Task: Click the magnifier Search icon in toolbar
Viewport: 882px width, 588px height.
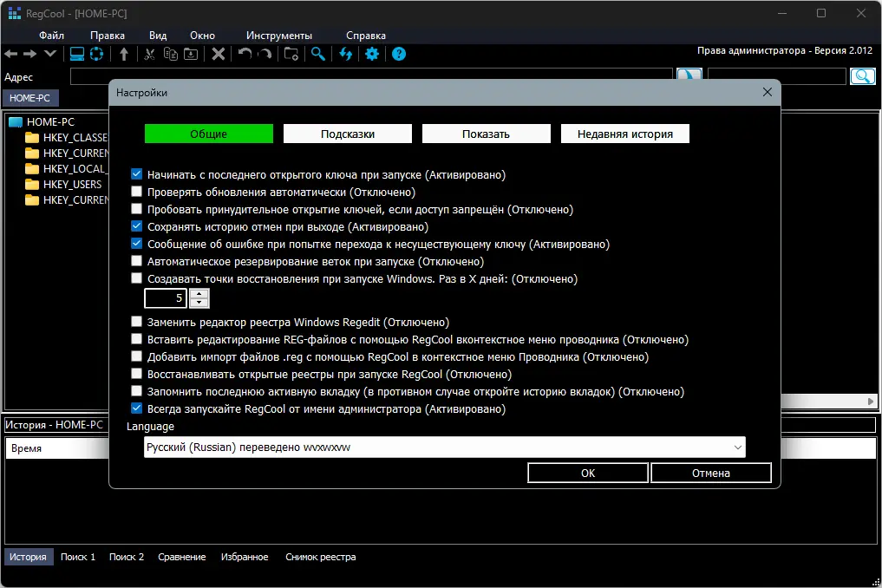Action: click(318, 54)
